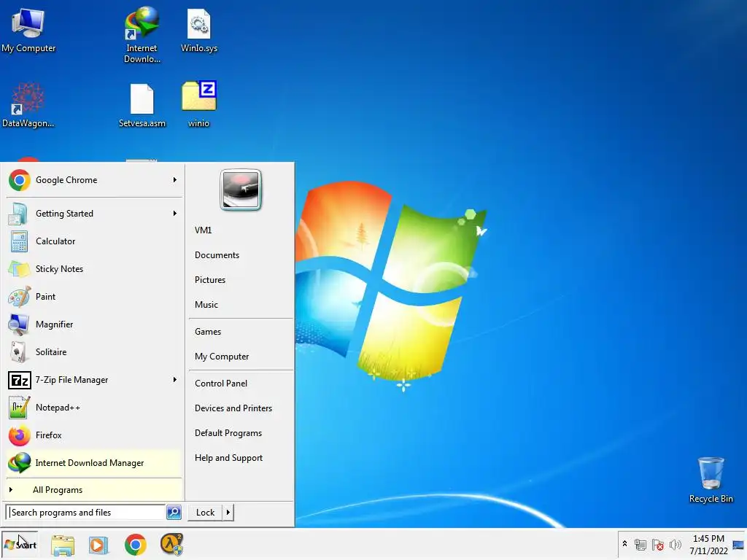Screen dimensions: 747x560
Task: Open Firefox from Start menu
Action: [94, 435]
